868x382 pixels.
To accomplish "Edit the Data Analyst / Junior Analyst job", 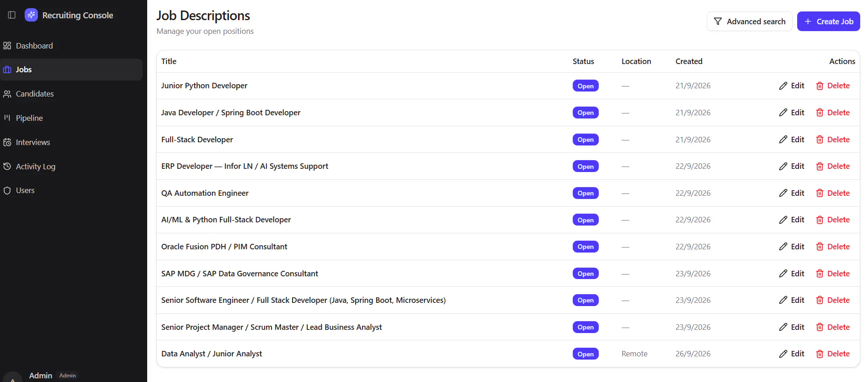I will 792,354.
